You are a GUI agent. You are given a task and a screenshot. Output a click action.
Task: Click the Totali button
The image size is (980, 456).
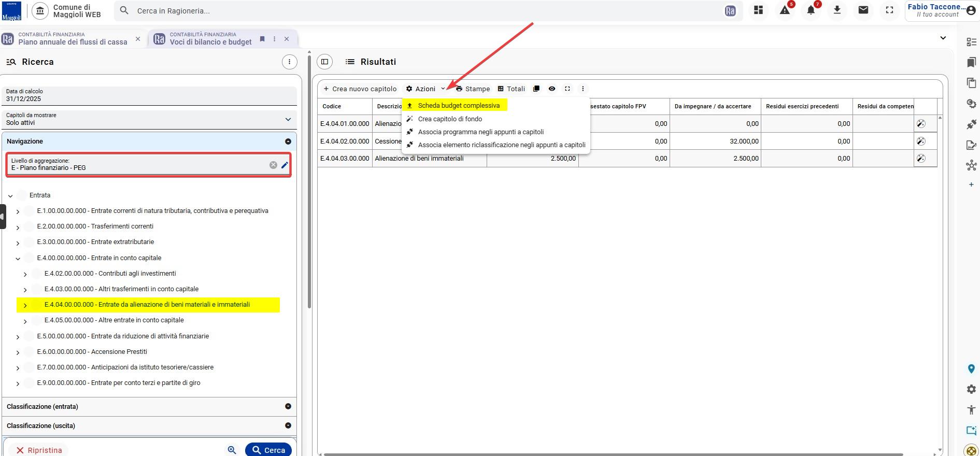point(512,89)
